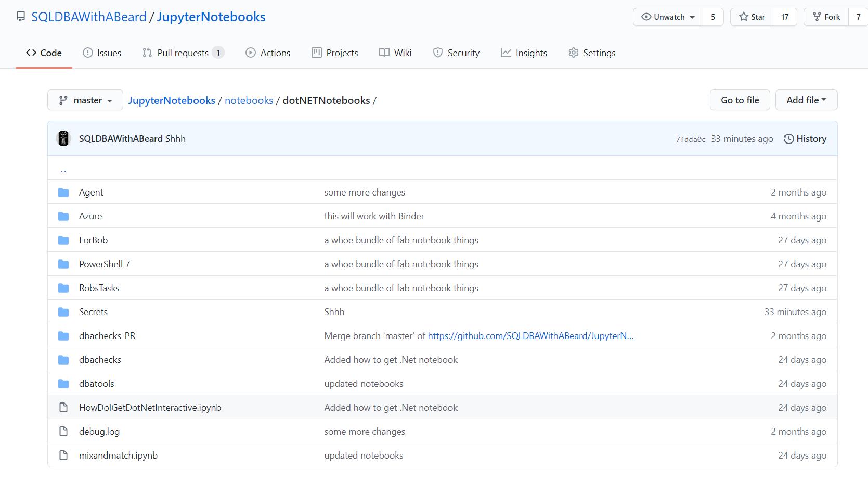Open the watchers count 5
Viewport: 868px width, 481px height.
pos(713,17)
